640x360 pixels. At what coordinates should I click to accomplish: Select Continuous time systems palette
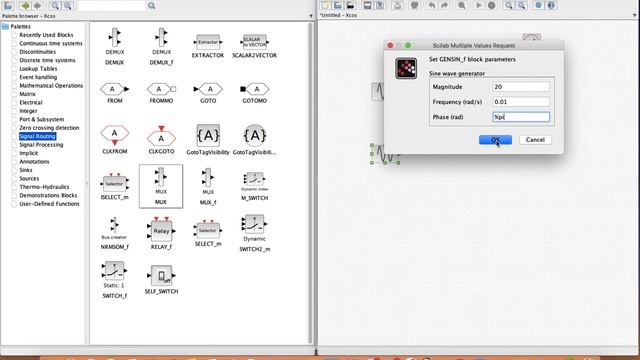(x=51, y=43)
